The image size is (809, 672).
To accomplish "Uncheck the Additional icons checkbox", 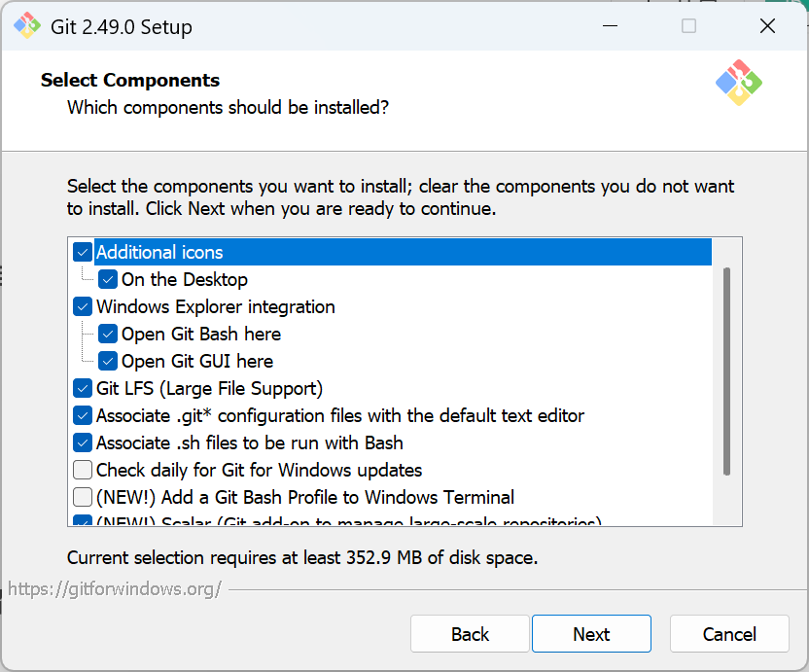I will click(83, 253).
